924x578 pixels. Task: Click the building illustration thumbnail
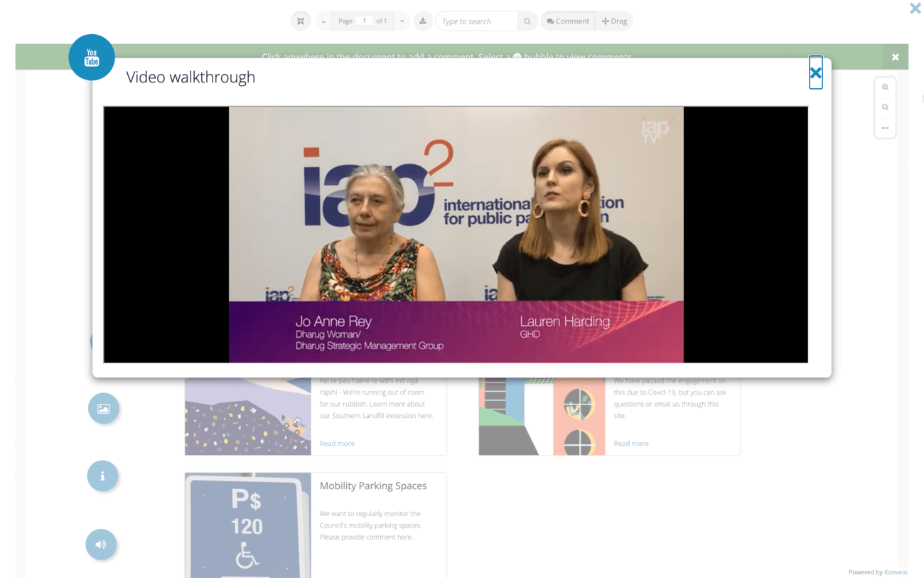tap(542, 416)
